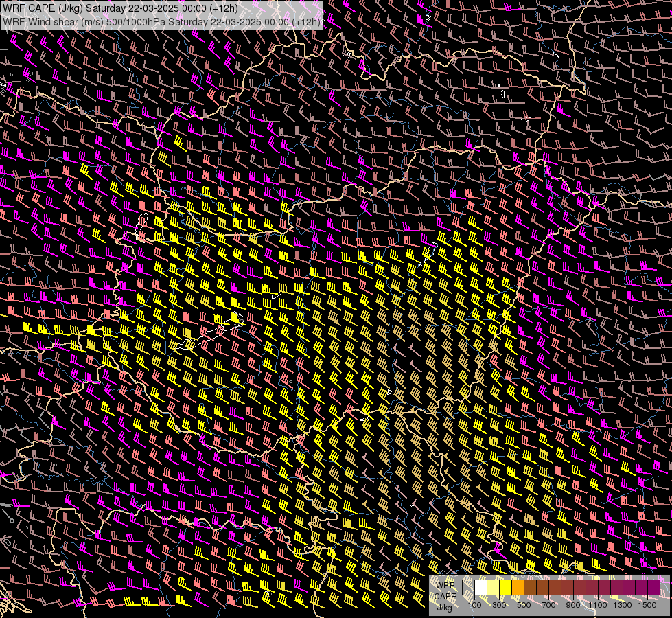
Task: Select the pale yellow legend swatch
Action: click(494, 588)
